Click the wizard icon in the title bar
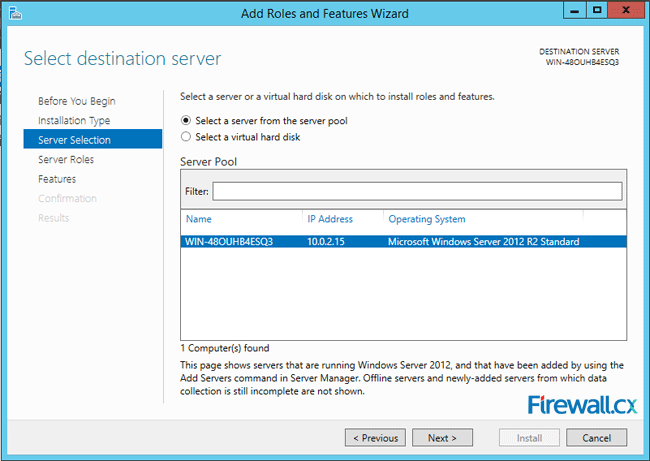The image size is (650, 461). (15, 13)
